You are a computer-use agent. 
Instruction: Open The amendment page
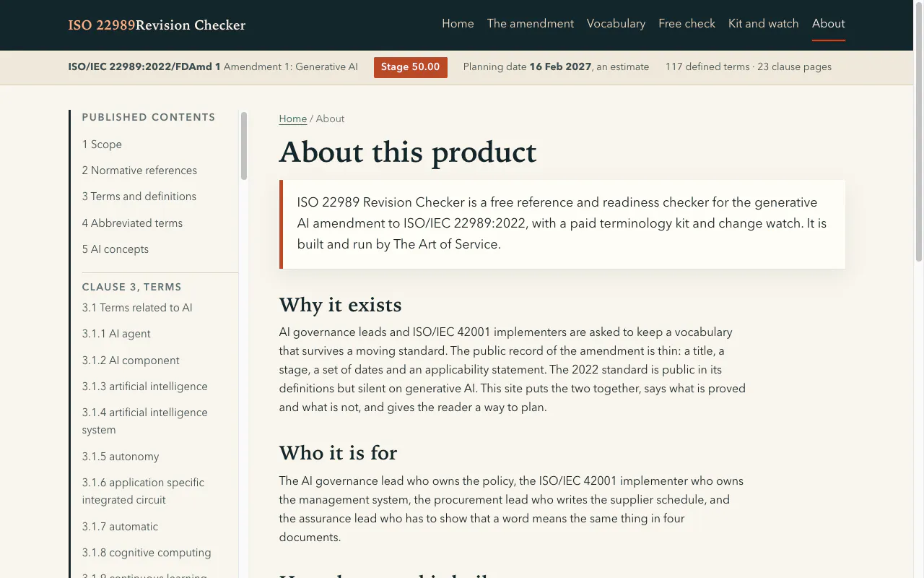tap(531, 24)
